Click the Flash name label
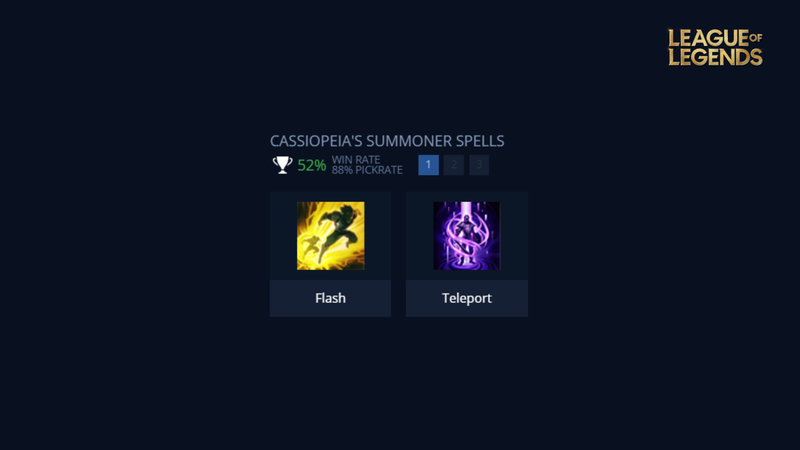 [331, 298]
